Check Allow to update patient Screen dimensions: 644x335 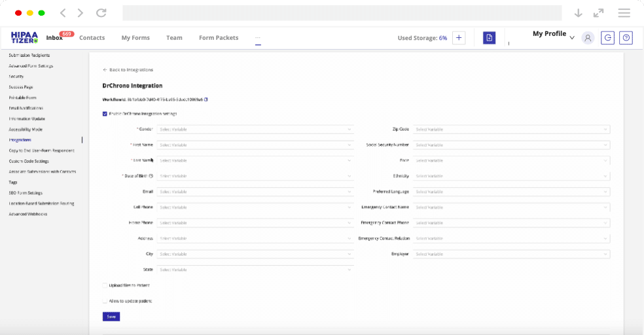click(x=105, y=301)
